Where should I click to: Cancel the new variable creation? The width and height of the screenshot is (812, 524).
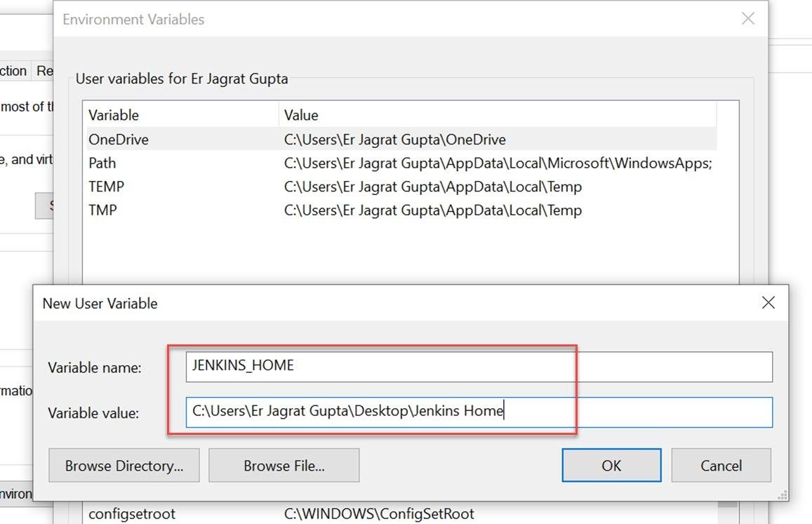coord(721,465)
